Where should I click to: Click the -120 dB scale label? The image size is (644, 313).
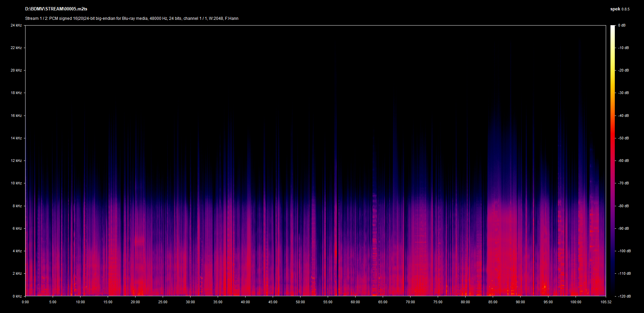pyautogui.click(x=624, y=296)
